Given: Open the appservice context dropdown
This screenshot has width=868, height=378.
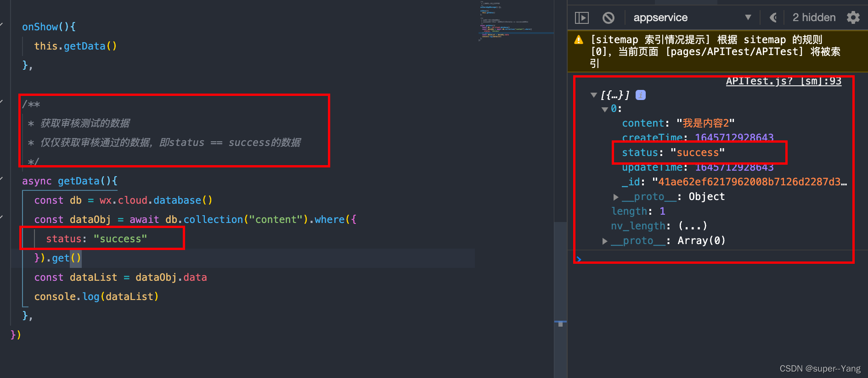Looking at the screenshot, I should pyautogui.click(x=693, y=17).
